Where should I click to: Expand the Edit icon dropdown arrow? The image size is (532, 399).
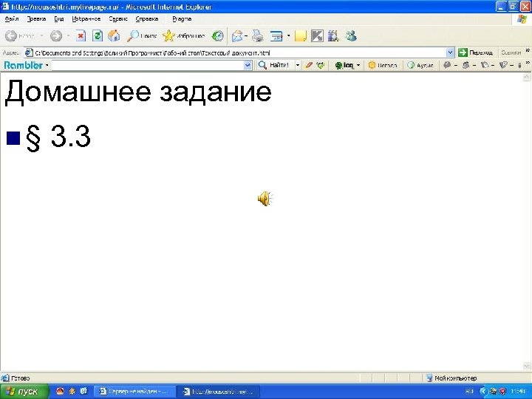tap(288, 36)
